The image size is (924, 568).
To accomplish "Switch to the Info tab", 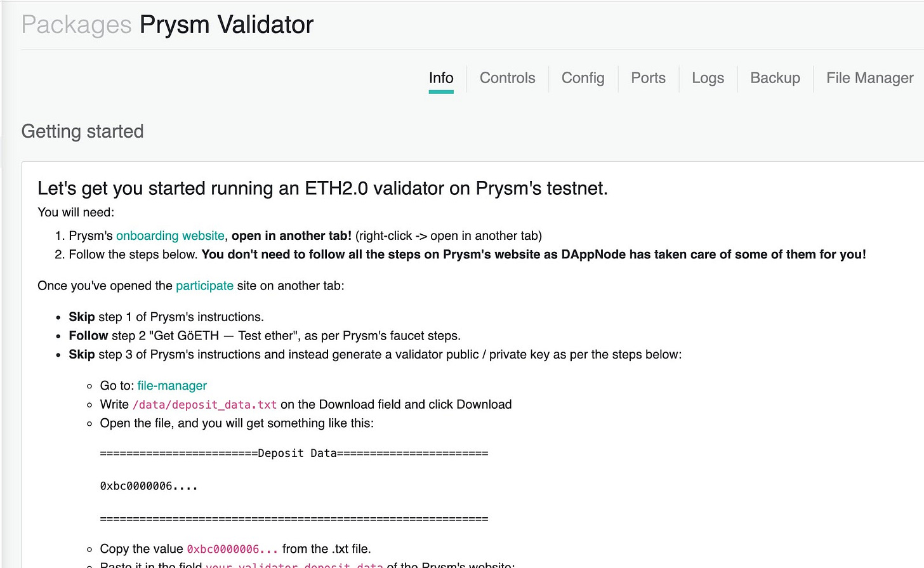I will (x=441, y=78).
